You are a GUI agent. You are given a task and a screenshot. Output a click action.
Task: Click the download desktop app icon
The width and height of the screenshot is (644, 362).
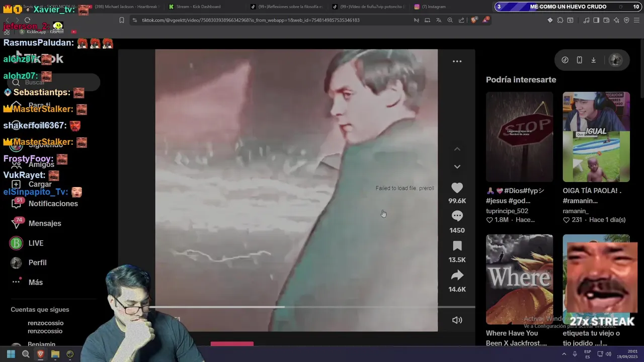593,60
